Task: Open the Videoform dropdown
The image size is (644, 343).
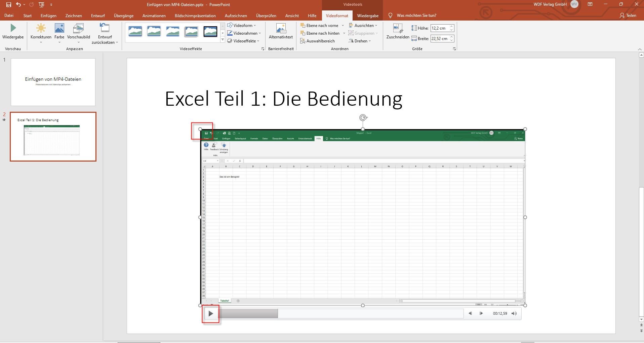Action: click(x=242, y=26)
